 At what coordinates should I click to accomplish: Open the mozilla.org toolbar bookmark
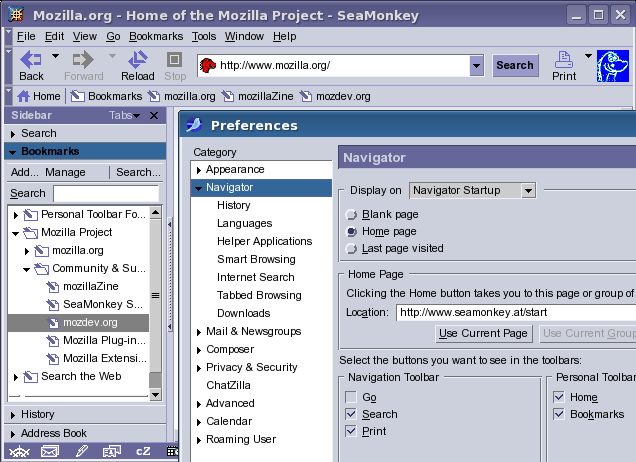(181, 97)
